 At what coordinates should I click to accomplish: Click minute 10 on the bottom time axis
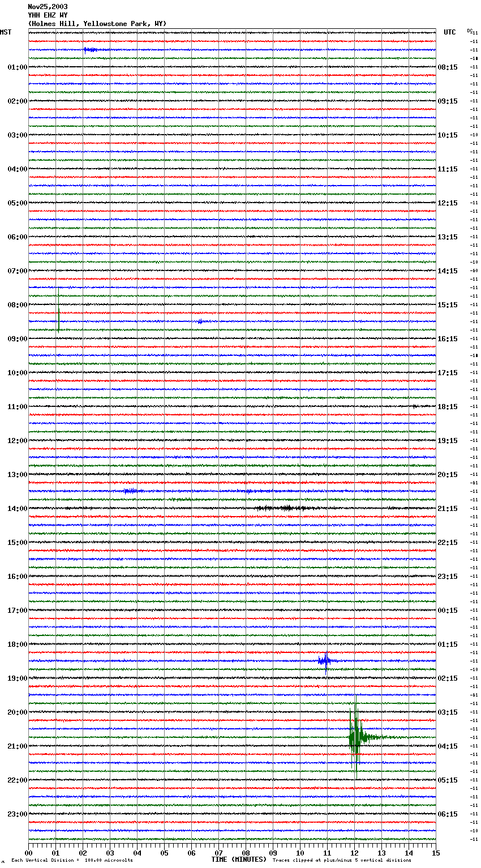(300, 853)
